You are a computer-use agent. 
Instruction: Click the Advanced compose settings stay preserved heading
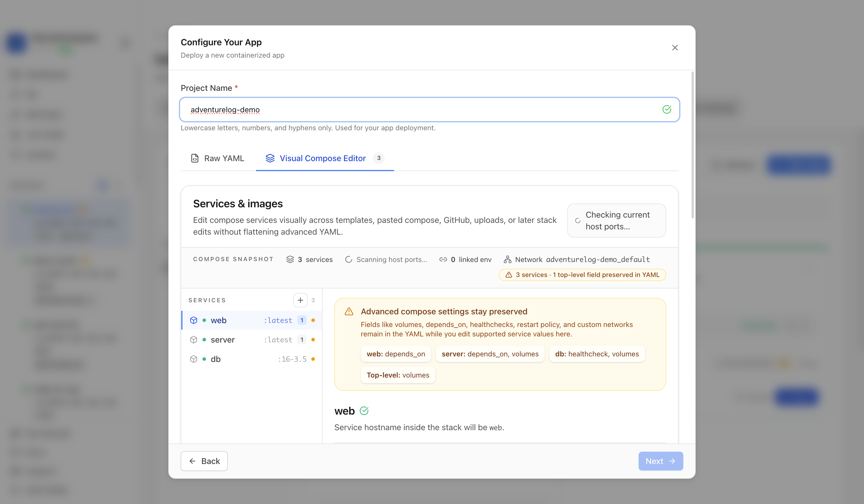click(x=444, y=311)
